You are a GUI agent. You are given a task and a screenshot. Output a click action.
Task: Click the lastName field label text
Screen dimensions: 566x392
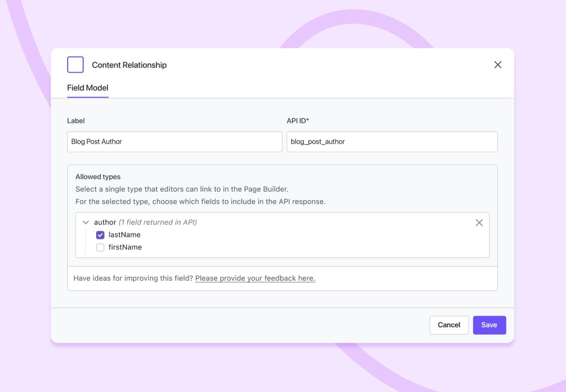tap(124, 235)
